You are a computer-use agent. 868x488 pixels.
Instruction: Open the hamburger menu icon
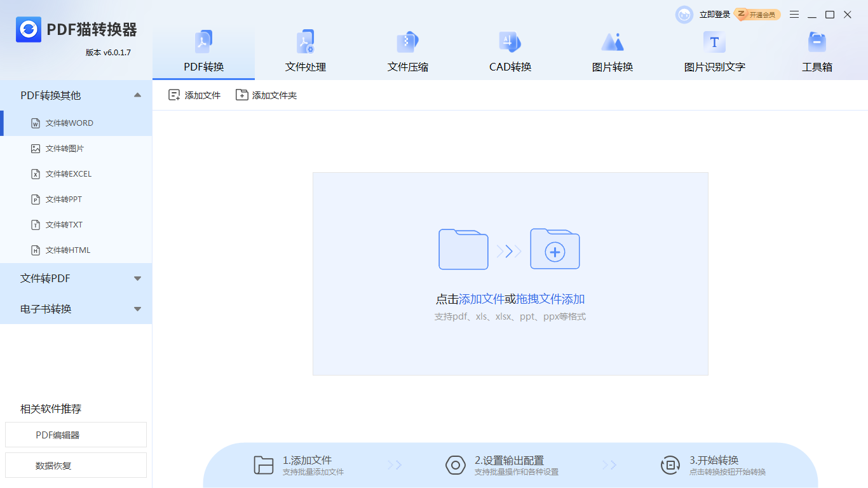[x=794, y=15]
